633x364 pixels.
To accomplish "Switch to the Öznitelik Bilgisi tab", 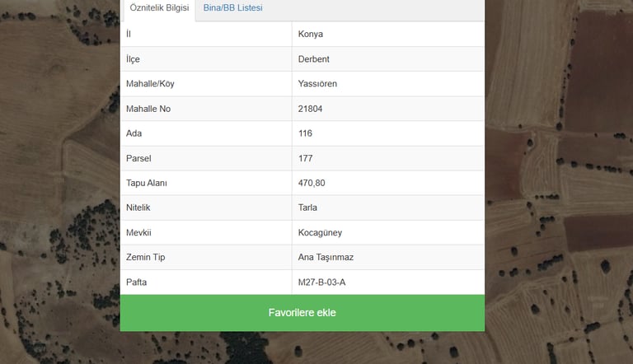I will [159, 8].
